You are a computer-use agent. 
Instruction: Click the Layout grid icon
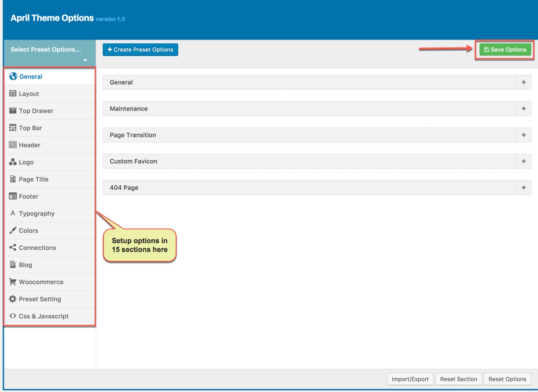13,94
